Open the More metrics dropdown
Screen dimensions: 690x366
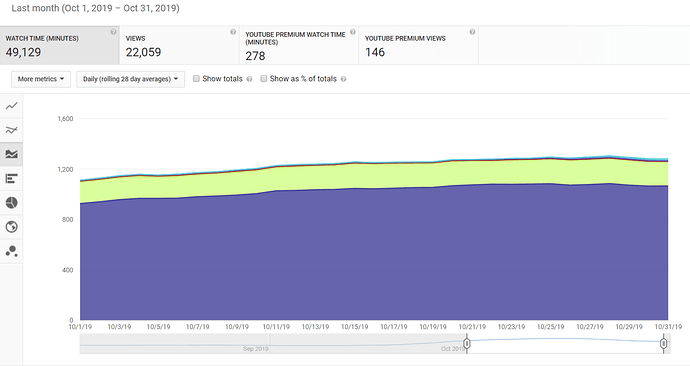(x=41, y=79)
